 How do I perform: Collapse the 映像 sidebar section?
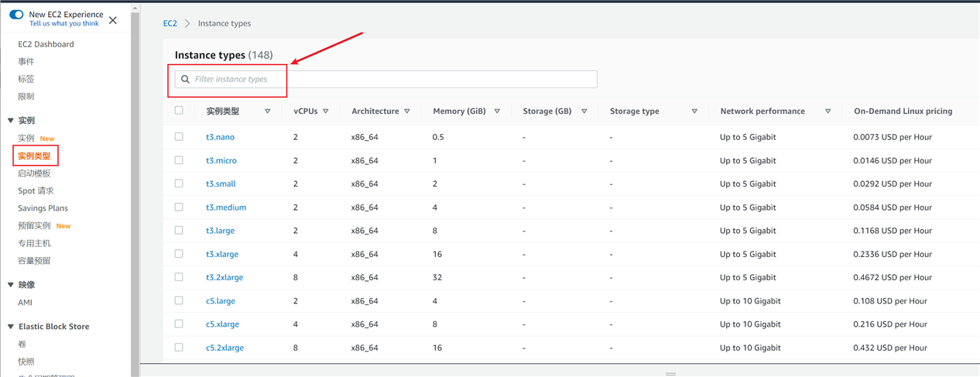click(11, 285)
